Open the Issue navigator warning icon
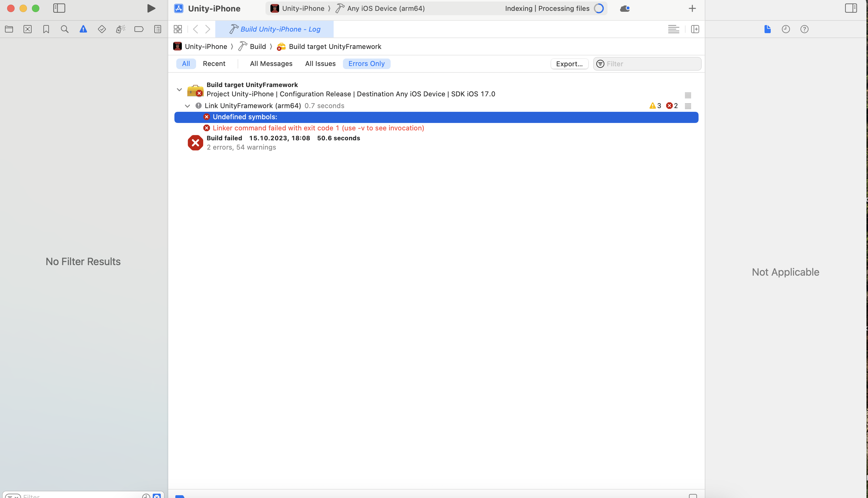This screenshot has width=868, height=498. tap(83, 29)
